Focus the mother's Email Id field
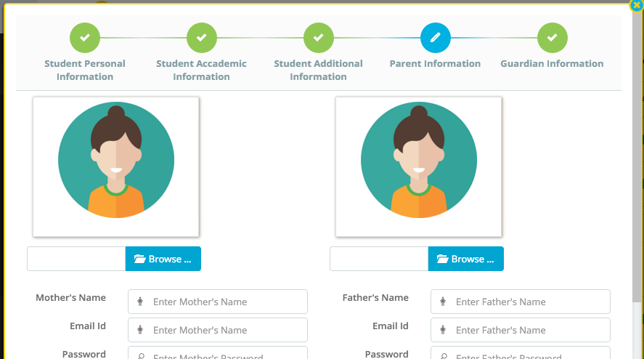This screenshot has height=359, width=644. 218,330
